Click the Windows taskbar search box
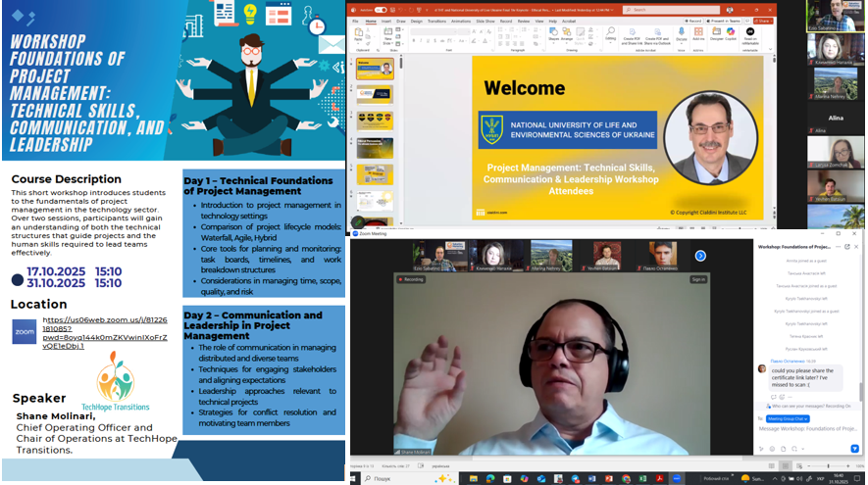 [411, 479]
